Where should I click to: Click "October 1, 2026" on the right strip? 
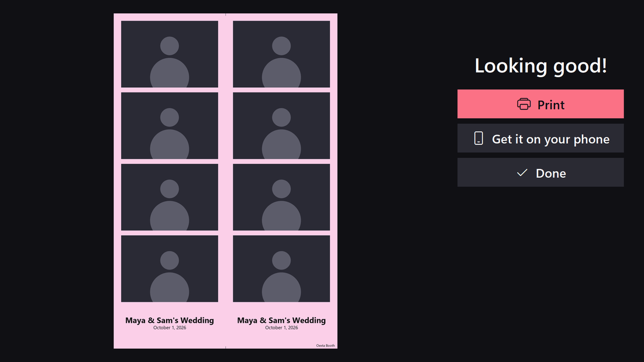tap(281, 327)
